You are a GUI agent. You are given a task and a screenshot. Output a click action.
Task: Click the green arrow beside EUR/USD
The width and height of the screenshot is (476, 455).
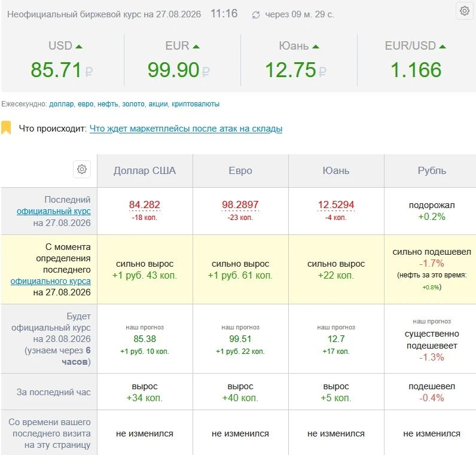(443, 47)
